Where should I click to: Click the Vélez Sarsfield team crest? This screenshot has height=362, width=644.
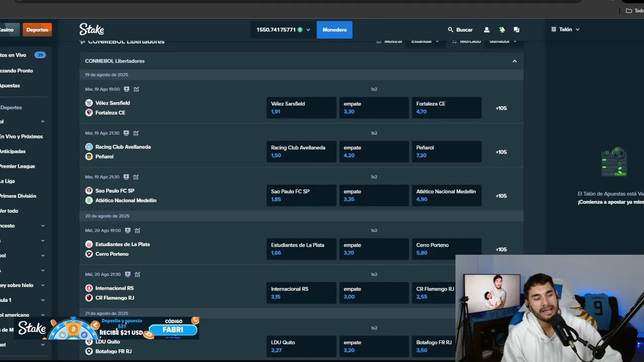pos(89,103)
